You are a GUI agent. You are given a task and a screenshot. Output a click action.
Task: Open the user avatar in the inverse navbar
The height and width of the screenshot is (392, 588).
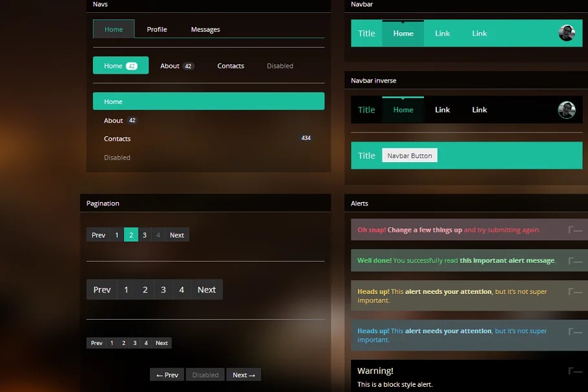coord(567,110)
